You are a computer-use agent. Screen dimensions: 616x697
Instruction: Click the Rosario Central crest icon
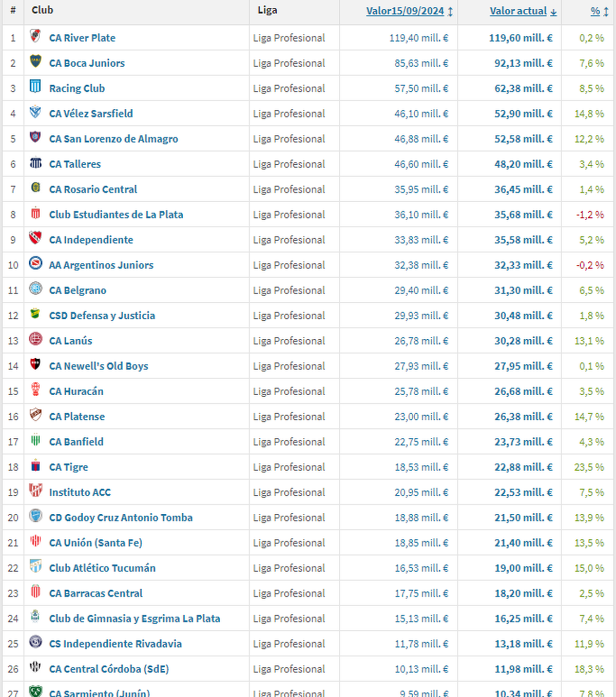coord(35,187)
